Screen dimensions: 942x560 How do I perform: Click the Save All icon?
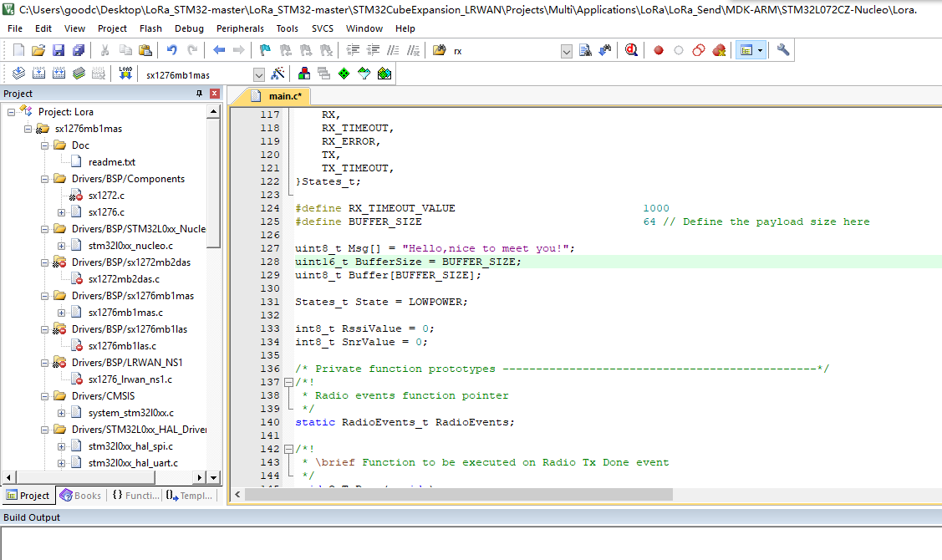pyautogui.click(x=79, y=50)
